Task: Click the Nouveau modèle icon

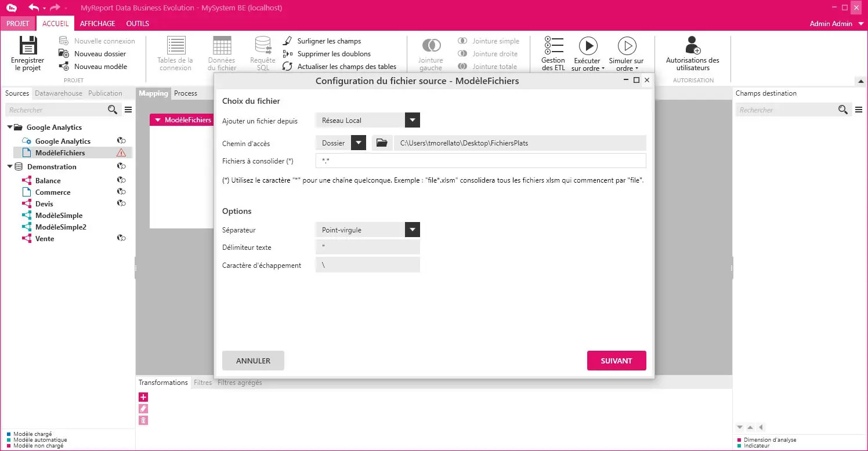Action: coord(64,67)
